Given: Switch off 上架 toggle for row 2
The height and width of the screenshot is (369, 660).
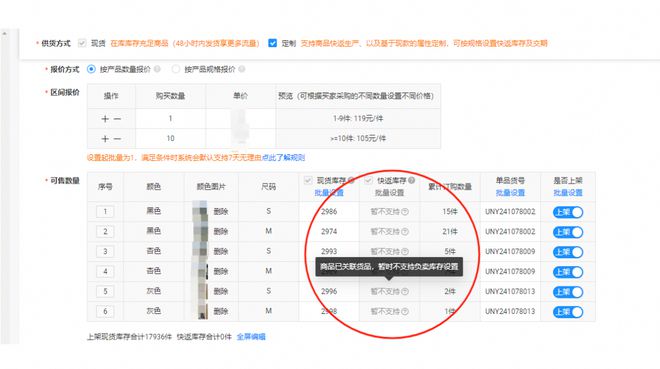Looking at the screenshot, I should (x=568, y=232).
